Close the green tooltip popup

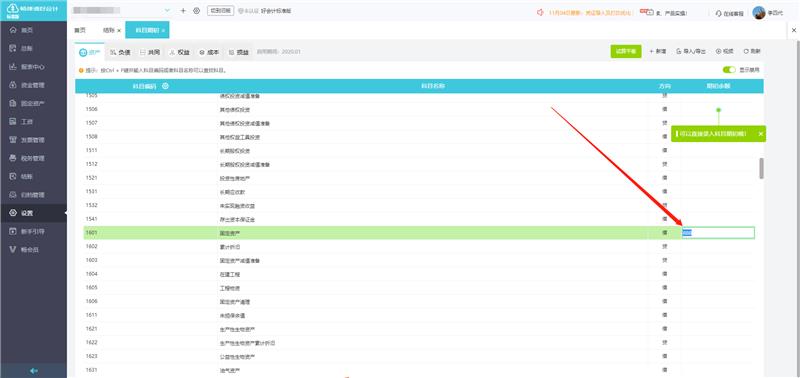(x=760, y=134)
